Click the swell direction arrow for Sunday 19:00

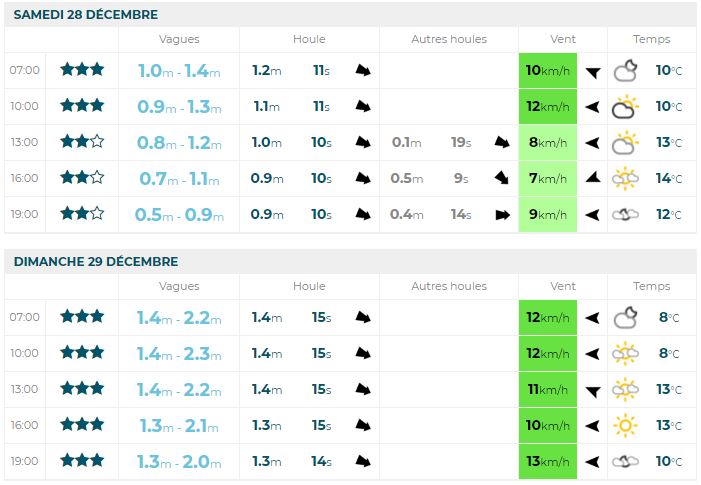(x=364, y=461)
